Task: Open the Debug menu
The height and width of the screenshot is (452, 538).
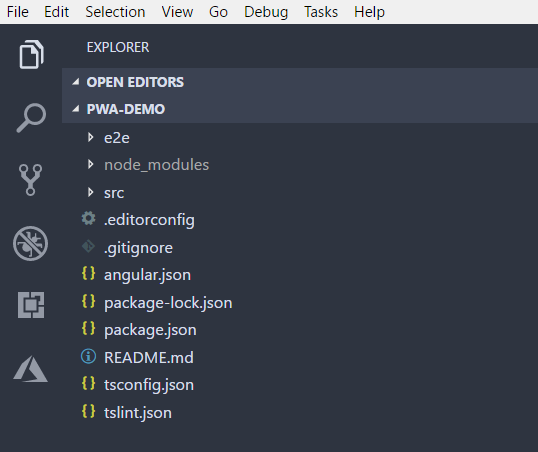Action: point(266,12)
